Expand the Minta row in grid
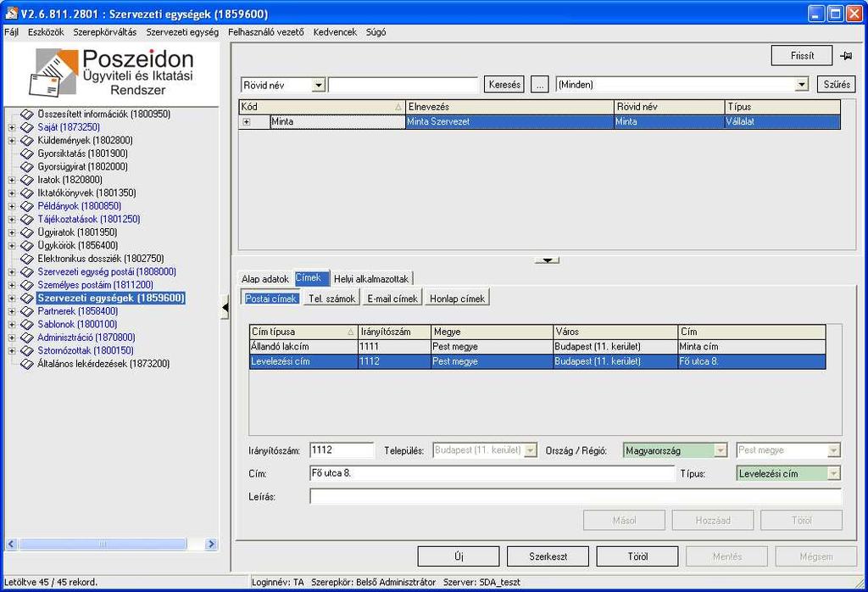The height and width of the screenshot is (592, 868). tap(247, 122)
